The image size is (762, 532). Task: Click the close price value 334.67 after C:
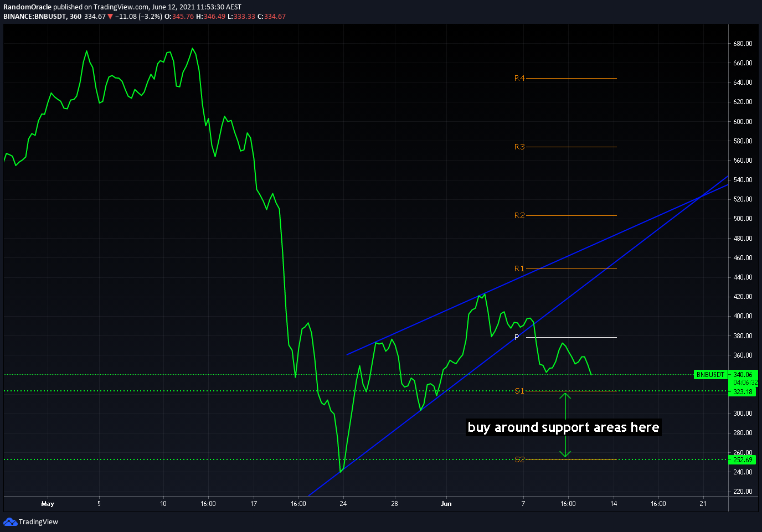pos(275,17)
